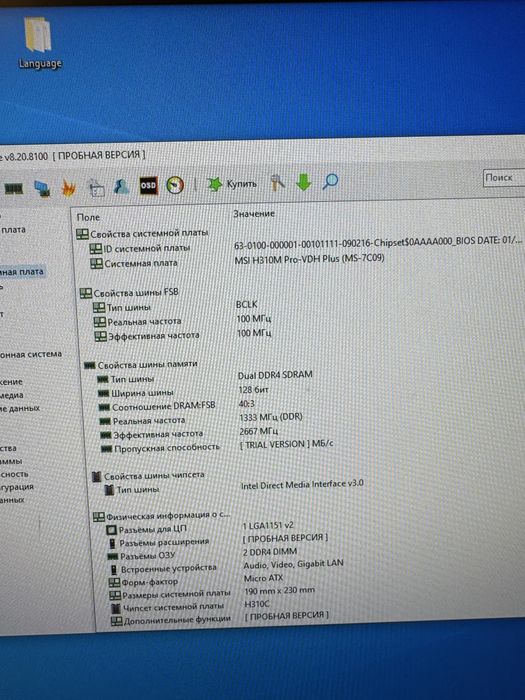The image size is (525, 700).
Task: Select 'Свойства шины чипсета' group row
Action: coord(148,476)
